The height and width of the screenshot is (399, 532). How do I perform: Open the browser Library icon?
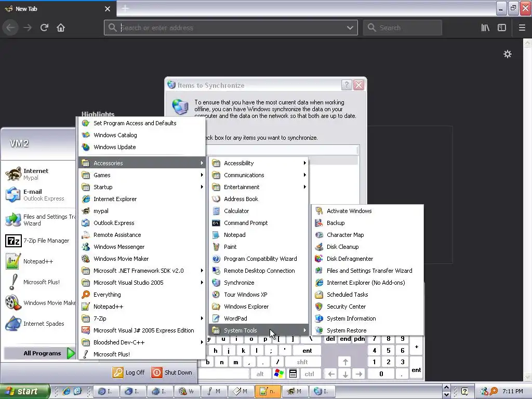[485, 28]
